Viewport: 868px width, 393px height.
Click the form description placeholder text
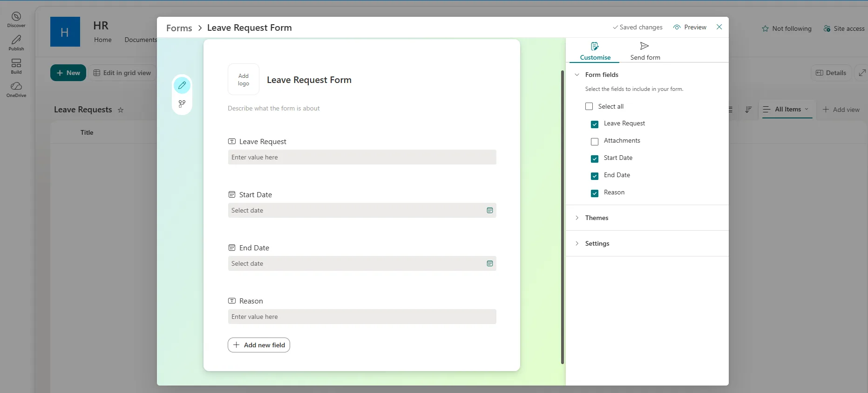[273, 108]
